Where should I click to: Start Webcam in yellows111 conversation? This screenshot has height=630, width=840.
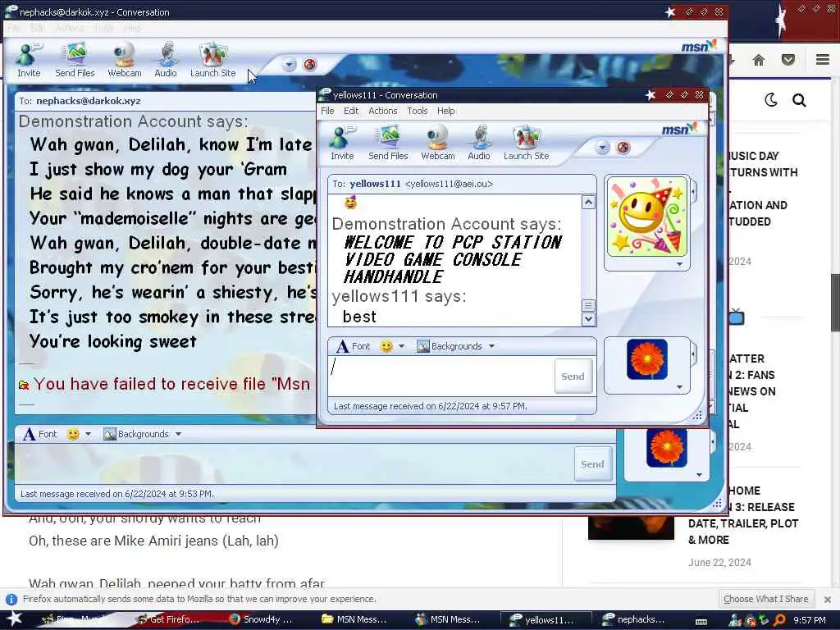tap(438, 143)
